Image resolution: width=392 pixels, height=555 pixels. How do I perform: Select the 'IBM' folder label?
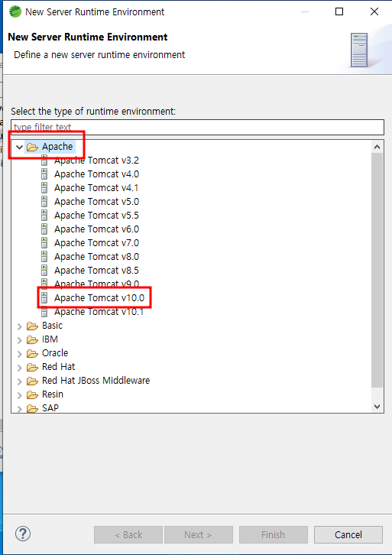click(50, 339)
